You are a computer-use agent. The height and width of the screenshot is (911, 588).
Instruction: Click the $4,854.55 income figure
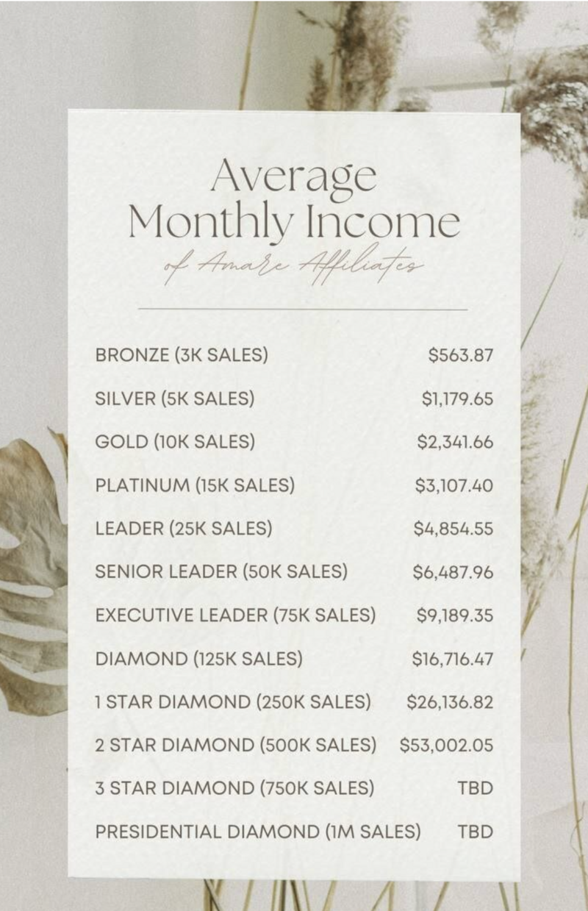[x=454, y=529]
